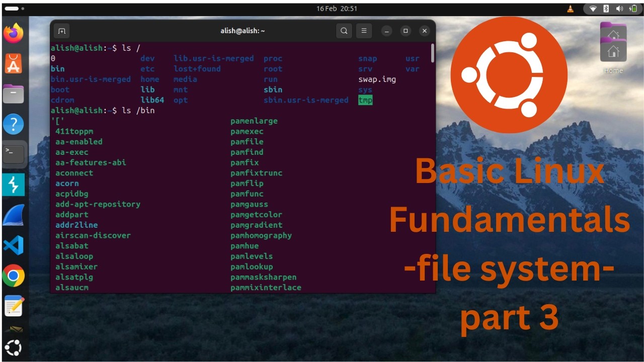The width and height of the screenshot is (644, 362).
Task: Click the cdrom entry in the listing
Action: pyautogui.click(x=62, y=100)
